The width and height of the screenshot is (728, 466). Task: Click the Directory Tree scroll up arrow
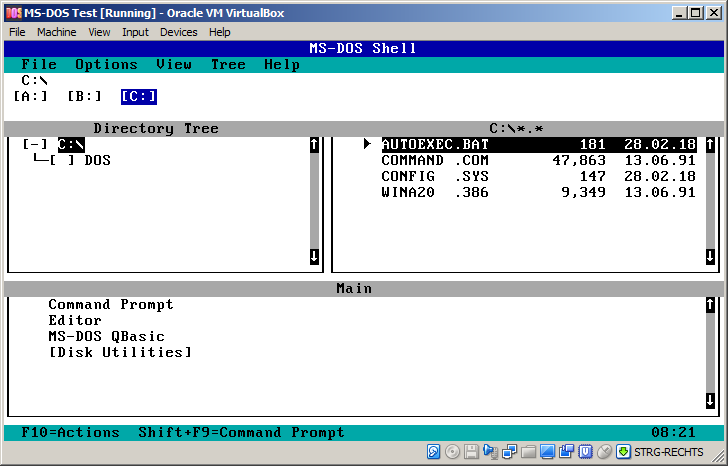coord(314,145)
